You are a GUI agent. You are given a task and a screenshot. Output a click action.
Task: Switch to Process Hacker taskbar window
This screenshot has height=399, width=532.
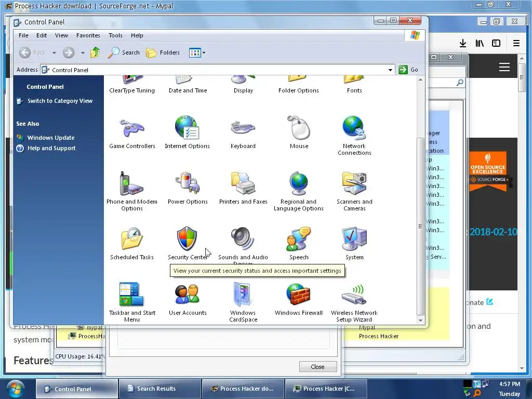point(326,389)
